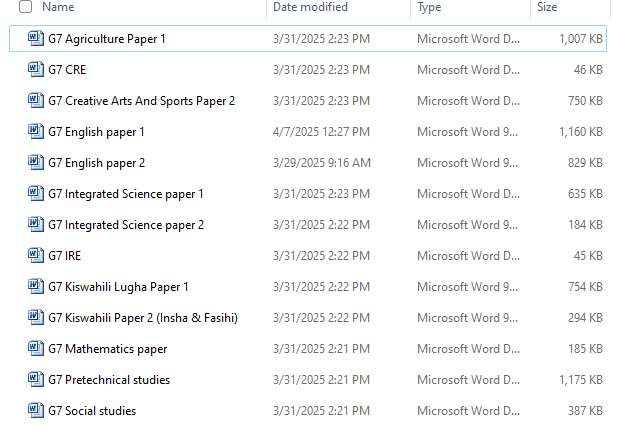Select G7 Integrated Science paper 1 filename

(x=125, y=194)
